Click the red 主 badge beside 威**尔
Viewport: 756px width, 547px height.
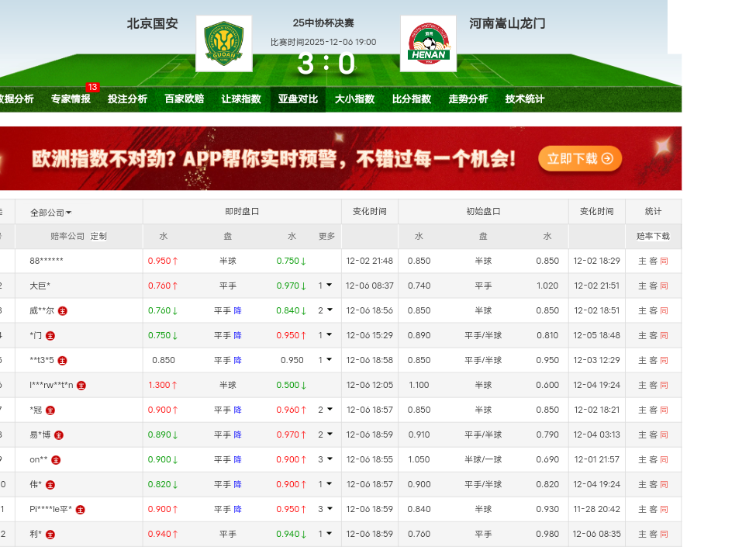(63, 311)
